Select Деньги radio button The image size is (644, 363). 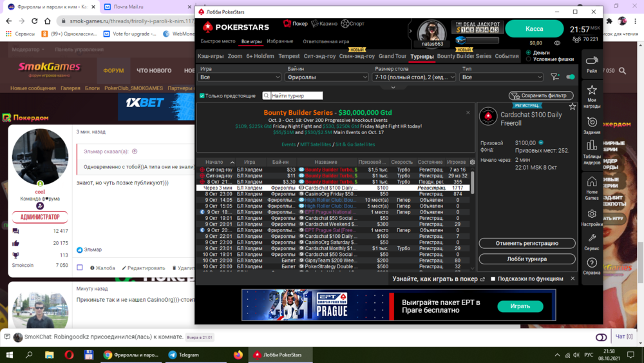click(529, 53)
